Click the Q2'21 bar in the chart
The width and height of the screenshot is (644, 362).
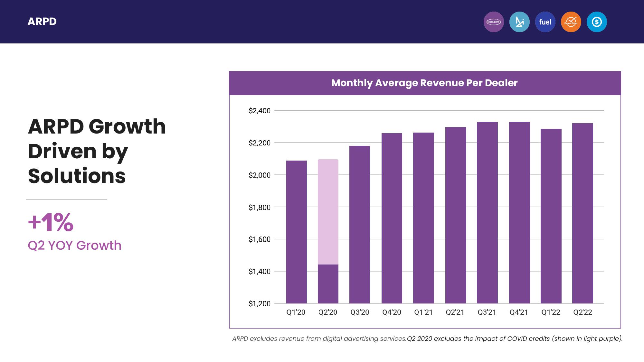(456, 215)
